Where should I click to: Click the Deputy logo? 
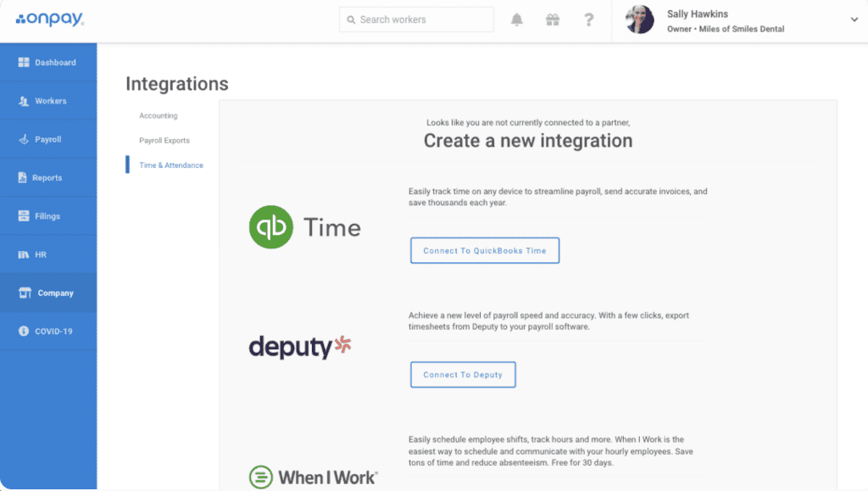coord(300,347)
